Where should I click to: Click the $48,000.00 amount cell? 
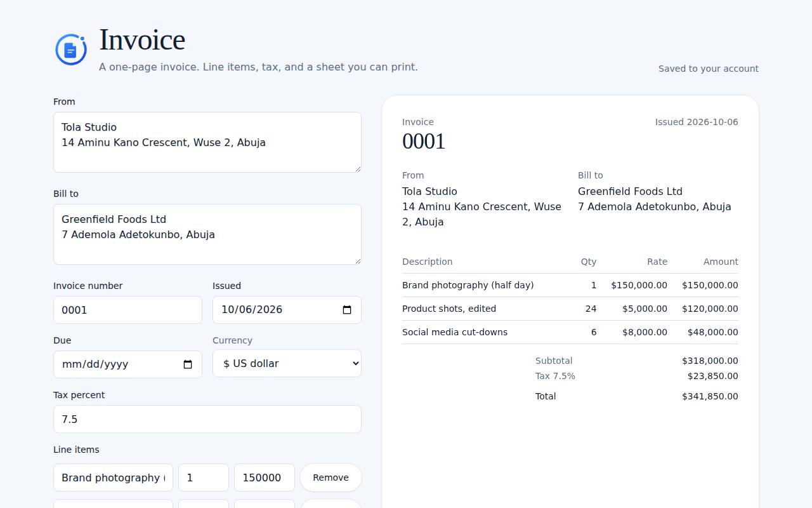pyautogui.click(x=713, y=332)
